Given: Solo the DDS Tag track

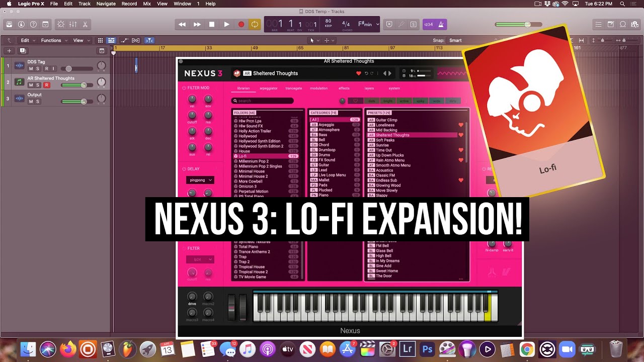Looking at the screenshot, I should (38, 69).
